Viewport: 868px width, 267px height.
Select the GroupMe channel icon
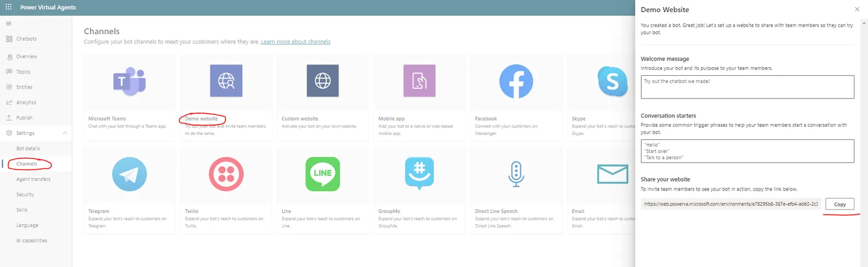point(419,173)
